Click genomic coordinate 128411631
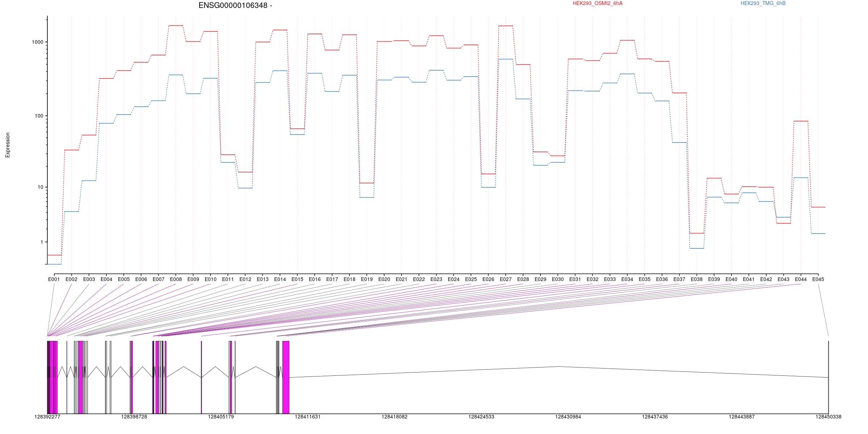The width and height of the screenshot is (868, 434). click(308, 417)
